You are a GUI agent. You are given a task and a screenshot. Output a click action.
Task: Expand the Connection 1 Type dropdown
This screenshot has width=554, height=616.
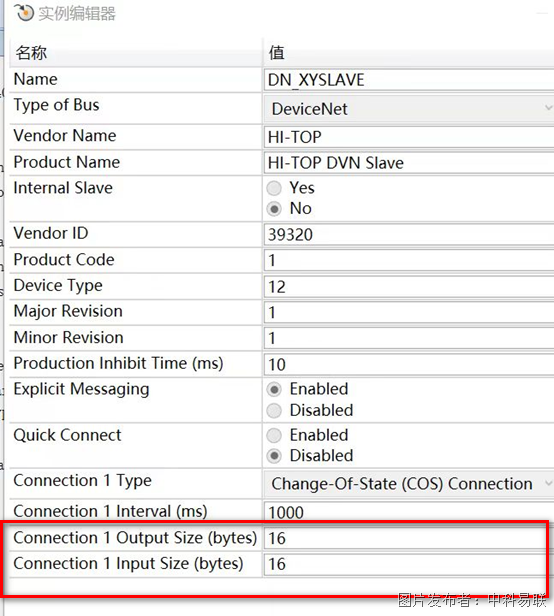tap(409, 484)
